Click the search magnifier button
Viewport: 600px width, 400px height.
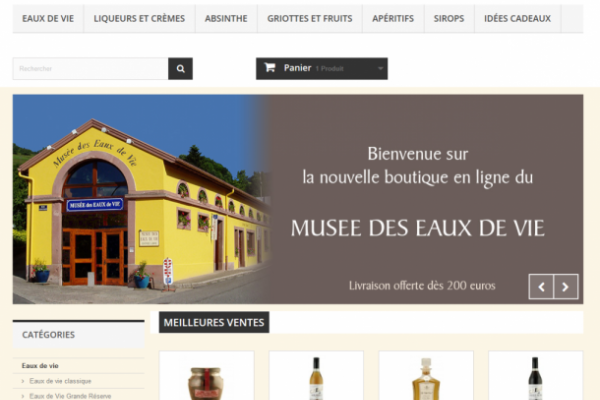click(x=180, y=69)
